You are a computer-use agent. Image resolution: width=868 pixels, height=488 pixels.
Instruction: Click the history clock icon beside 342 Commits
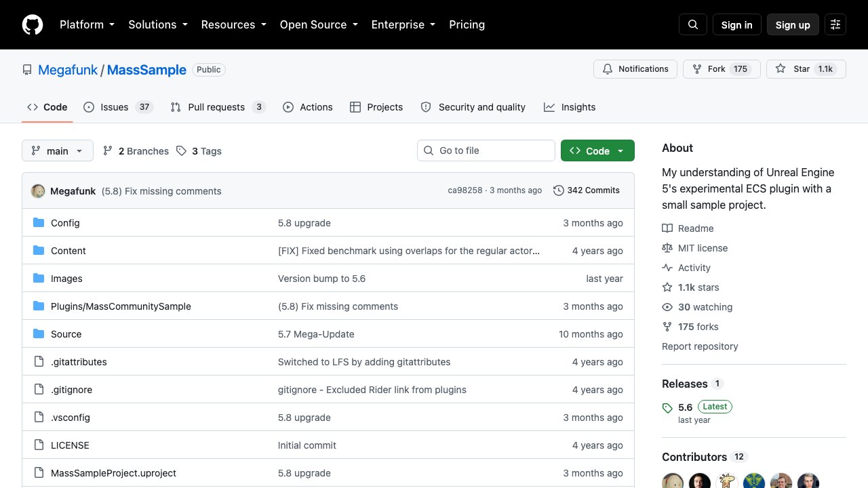pos(559,190)
